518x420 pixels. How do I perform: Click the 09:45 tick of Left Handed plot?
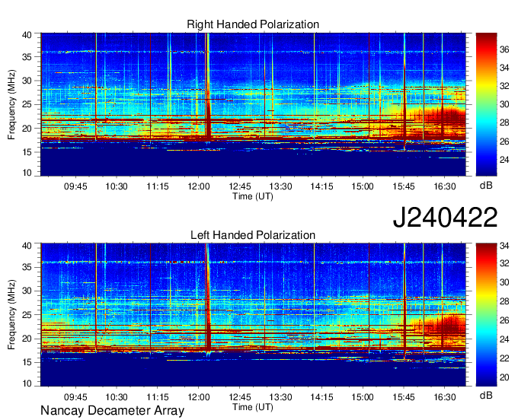[75, 397]
